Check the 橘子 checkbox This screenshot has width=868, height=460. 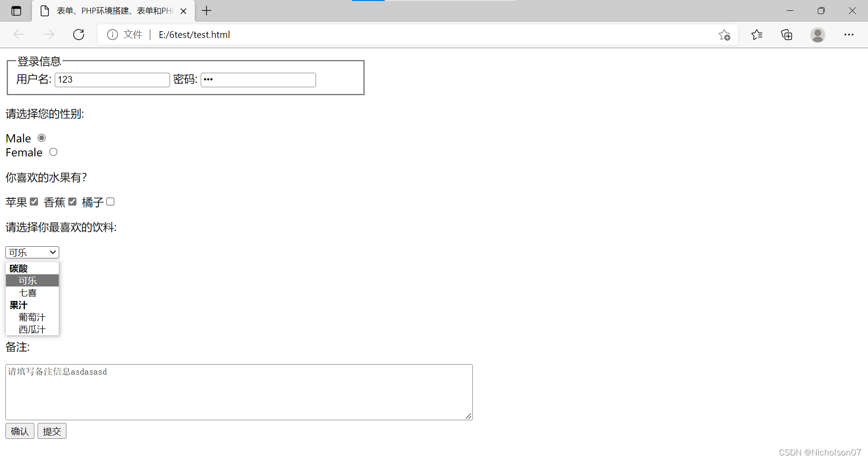pyautogui.click(x=110, y=202)
